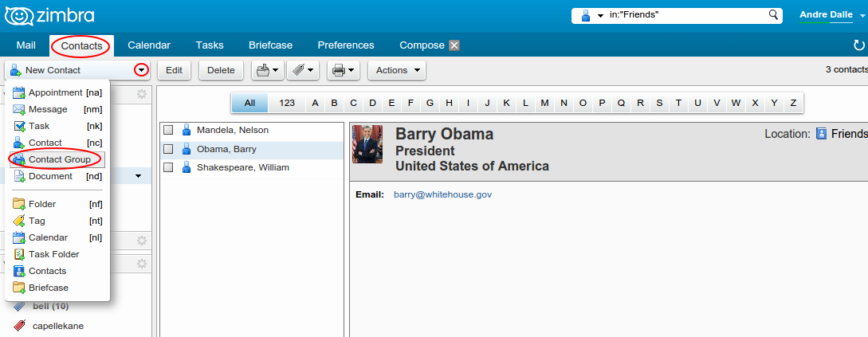Screen dimensions: 868x337
Task: Click the Edit button
Action: [174, 70]
